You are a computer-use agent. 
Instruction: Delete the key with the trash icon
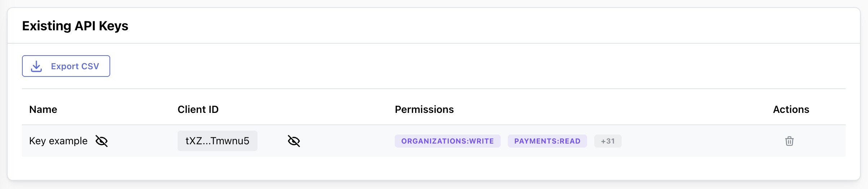tap(789, 141)
